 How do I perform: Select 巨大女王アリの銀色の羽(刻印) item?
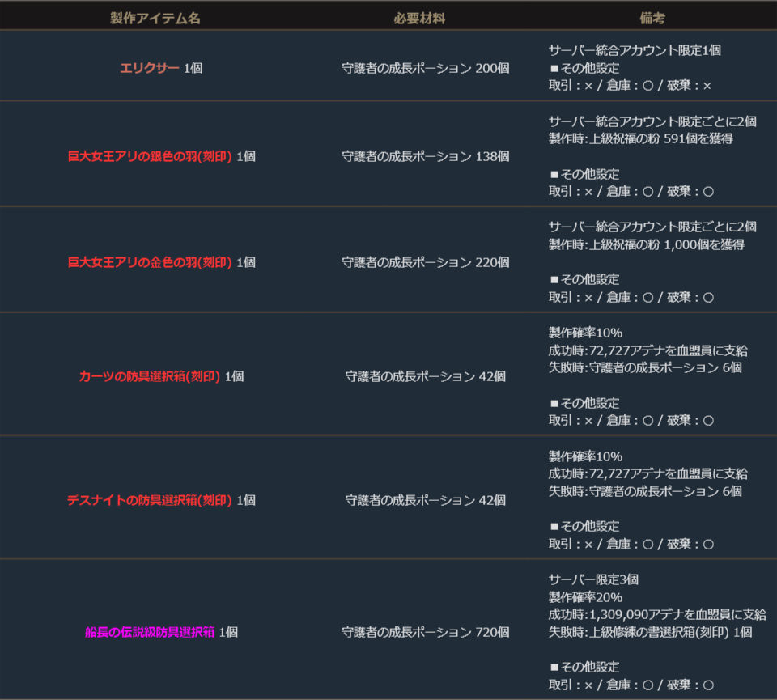coord(151,156)
